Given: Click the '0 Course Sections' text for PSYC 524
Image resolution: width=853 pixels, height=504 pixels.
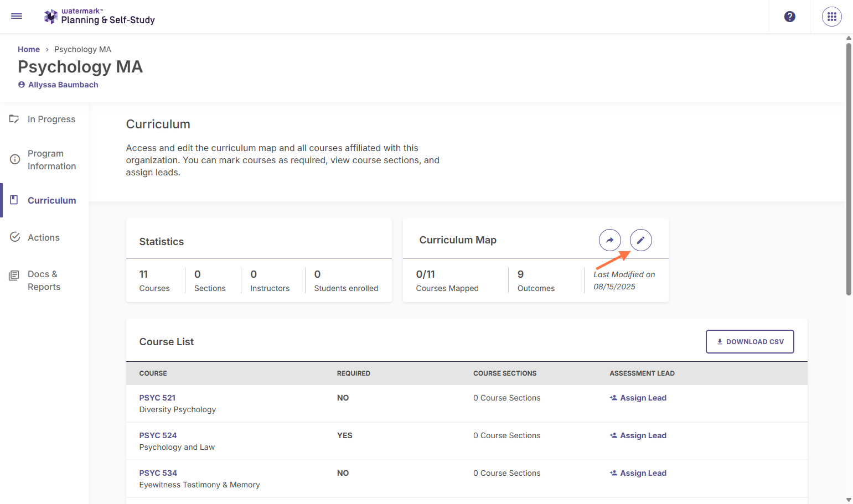Looking at the screenshot, I should (x=507, y=435).
